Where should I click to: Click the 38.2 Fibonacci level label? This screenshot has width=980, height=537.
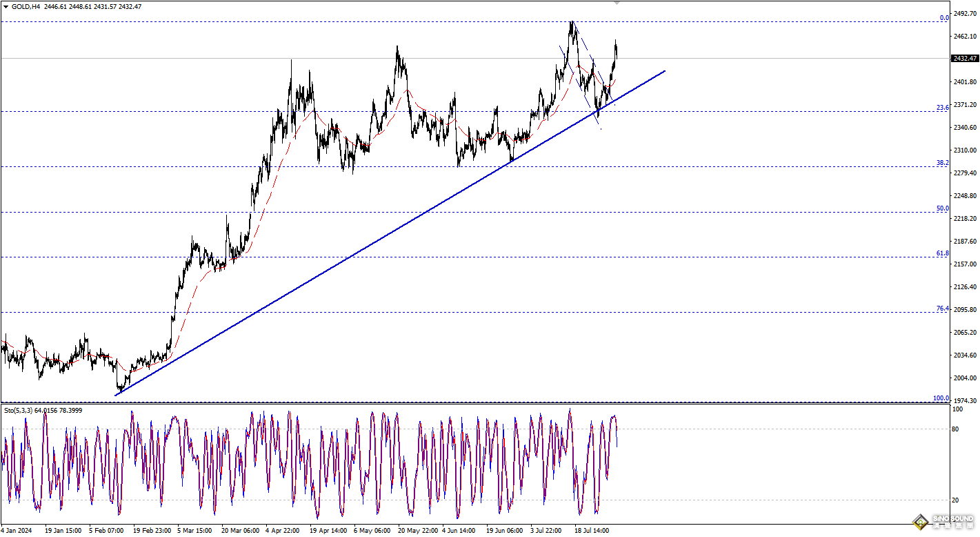pos(942,163)
